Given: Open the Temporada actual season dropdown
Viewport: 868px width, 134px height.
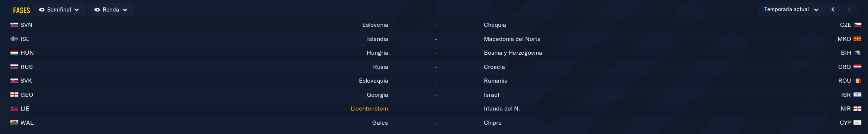Looking at the screenshot, I should click(791, 9).
